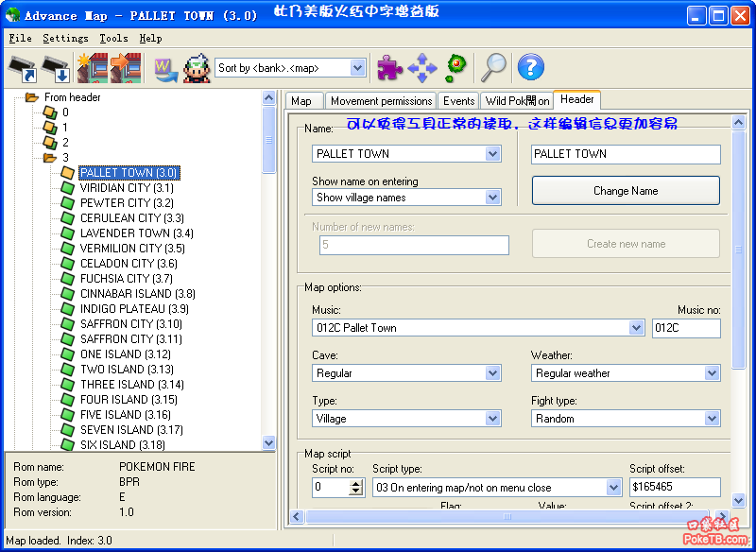756x552 pixels.
Task: Select FIVE ISLAND (3.16) in tree
Action: click(126, 415)
